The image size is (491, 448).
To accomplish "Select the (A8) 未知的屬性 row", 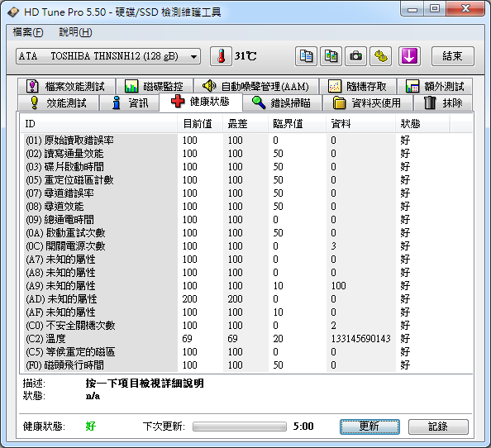I will coord(246,273).
